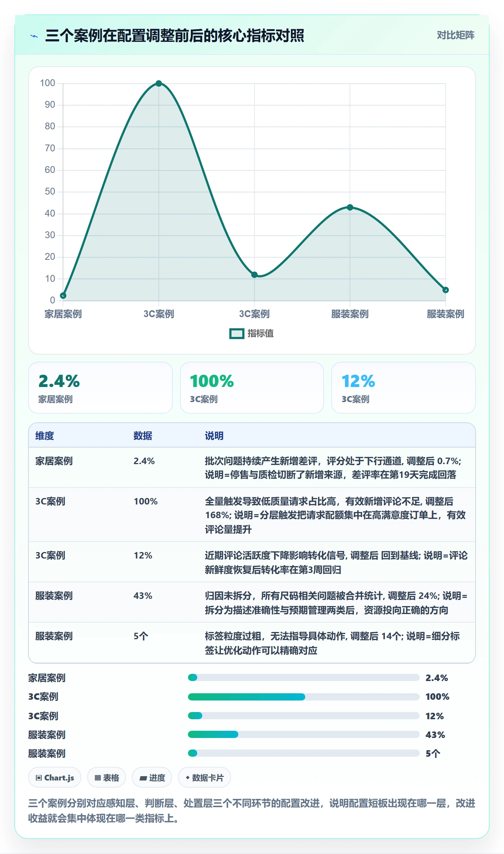Click the lightning icon beside the title

34,36
